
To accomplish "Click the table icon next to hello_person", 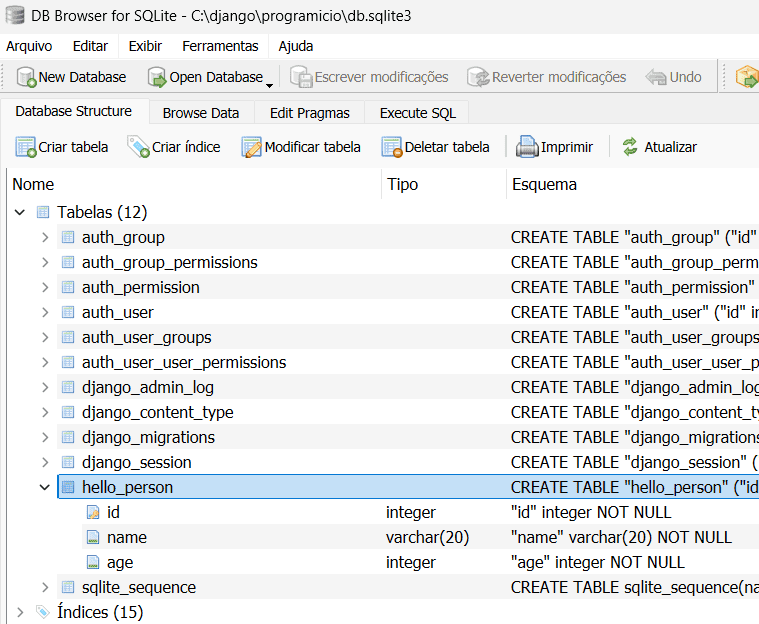I will click(68, 487).
